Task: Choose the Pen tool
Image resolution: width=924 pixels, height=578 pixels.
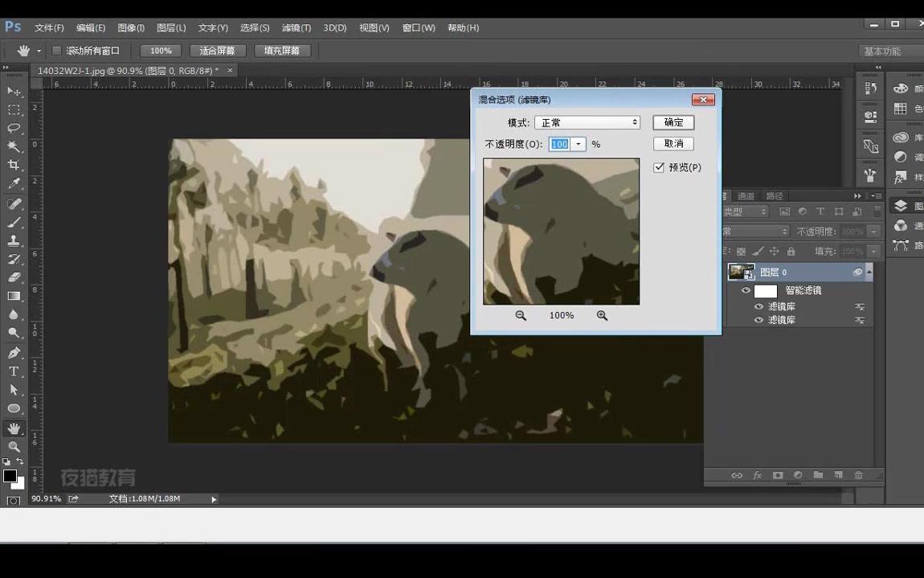Action: (x=14, y=353)
